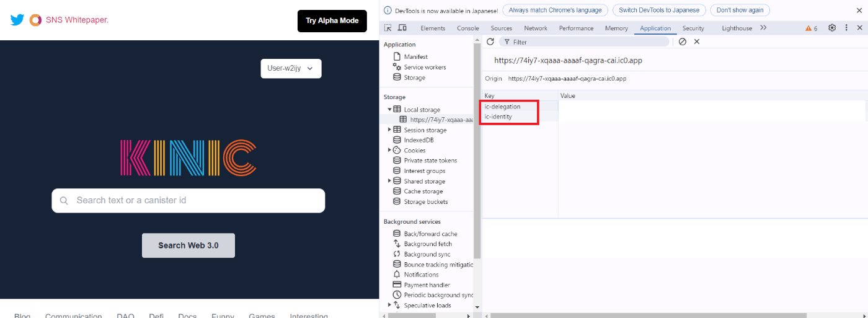
Task: Toggle the device toolbar icon
Action: [x=402, y=28]
